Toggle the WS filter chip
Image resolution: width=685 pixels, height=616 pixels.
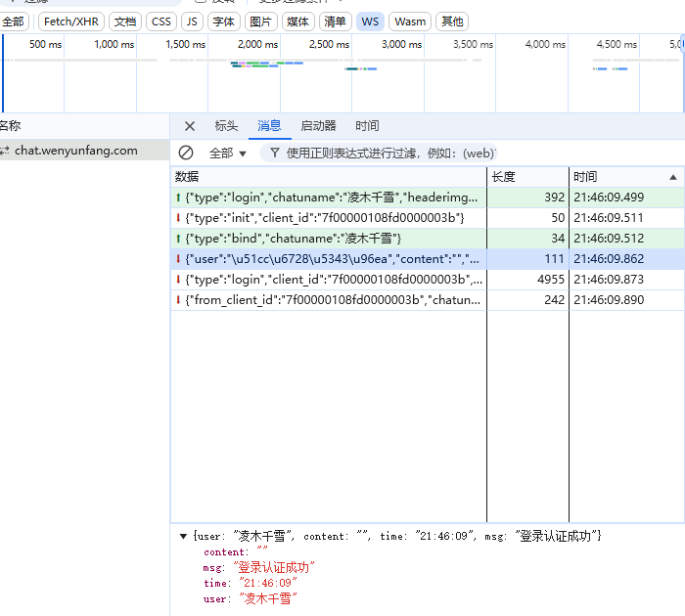(370, 22)
